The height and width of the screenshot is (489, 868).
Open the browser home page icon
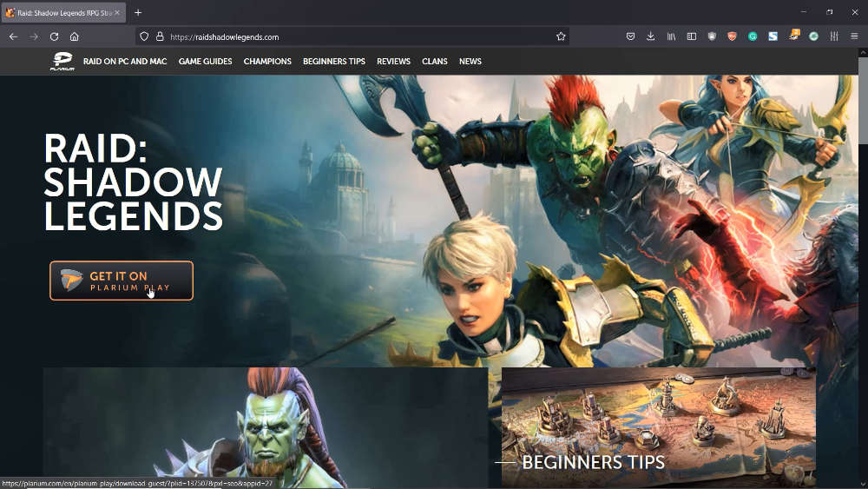(x=74, y=36)
